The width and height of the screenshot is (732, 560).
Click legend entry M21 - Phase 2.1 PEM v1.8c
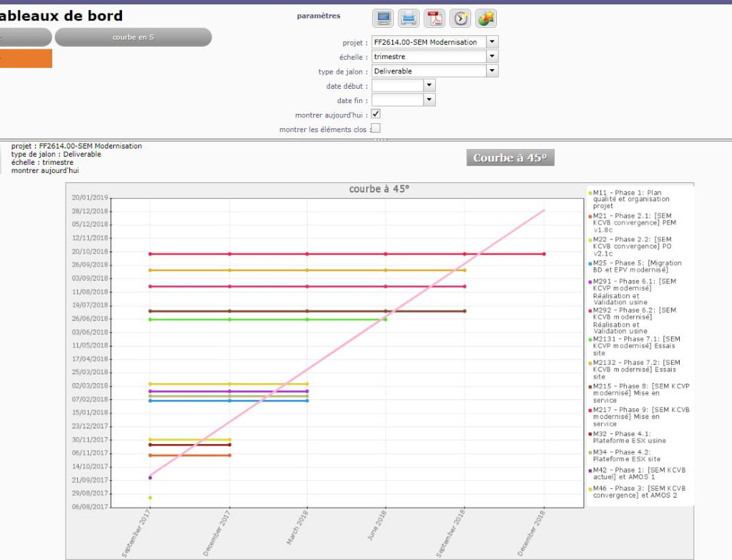tap(632, 223)
